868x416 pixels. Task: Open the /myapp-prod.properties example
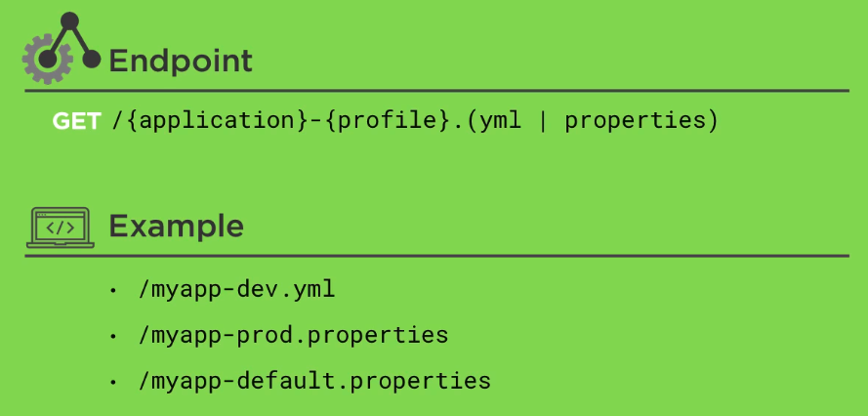(293, 336)
